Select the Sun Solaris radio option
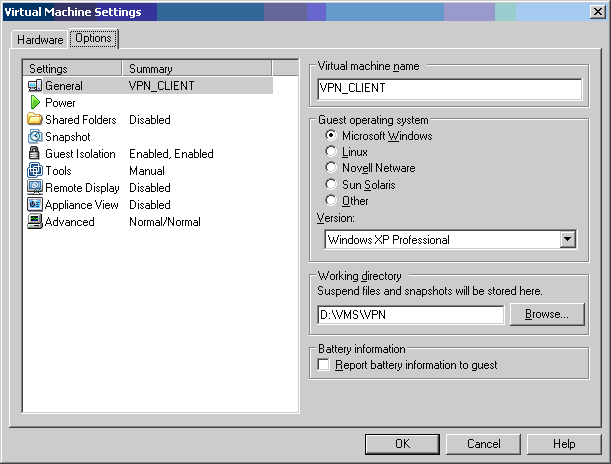This screenshot has width=611, height=464. point(332,185)
